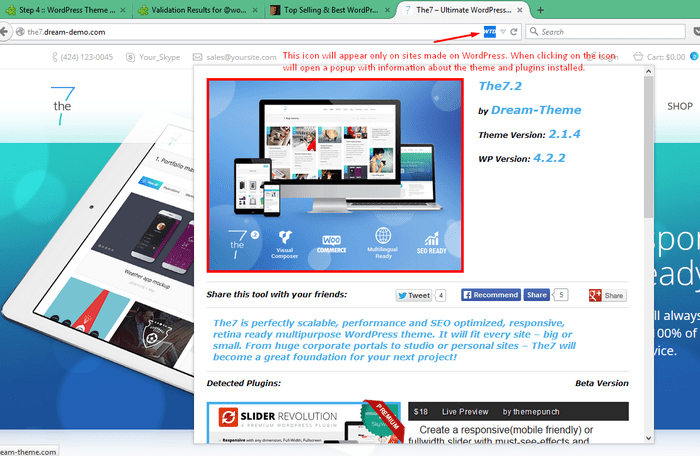Click the Detected Plugins: heading

pyautogui.click(x=244, y=383)
